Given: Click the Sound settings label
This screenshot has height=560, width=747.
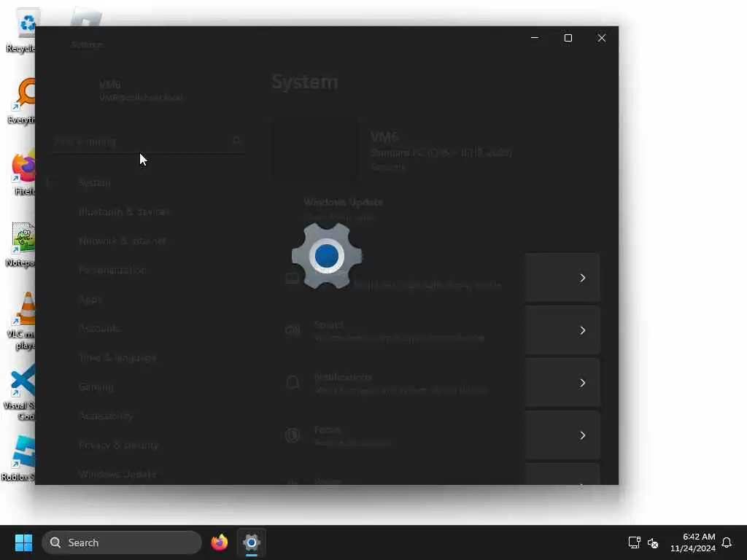Looking at the screenshot, I should (x=329, y=324).
